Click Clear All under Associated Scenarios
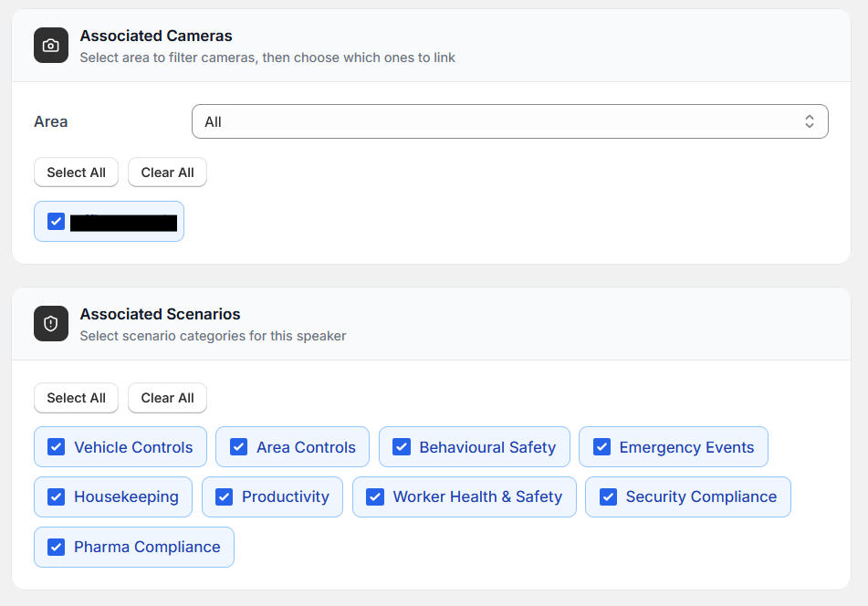This screenshot has height=606, width=868. pos(167,398)
